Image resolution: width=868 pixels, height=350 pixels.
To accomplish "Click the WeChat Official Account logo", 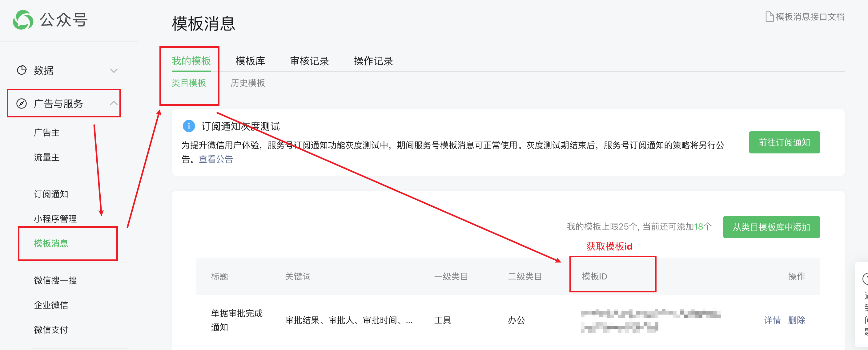I will tap(23, 19).
